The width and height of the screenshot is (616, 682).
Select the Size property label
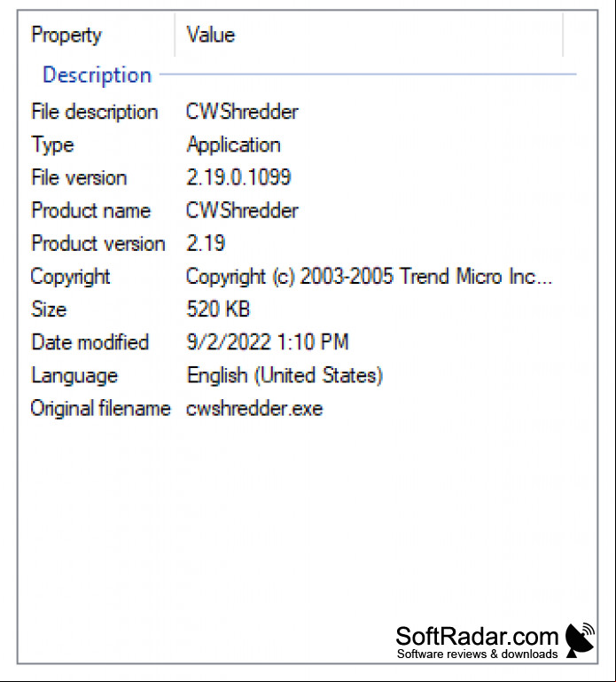[49, 310]
